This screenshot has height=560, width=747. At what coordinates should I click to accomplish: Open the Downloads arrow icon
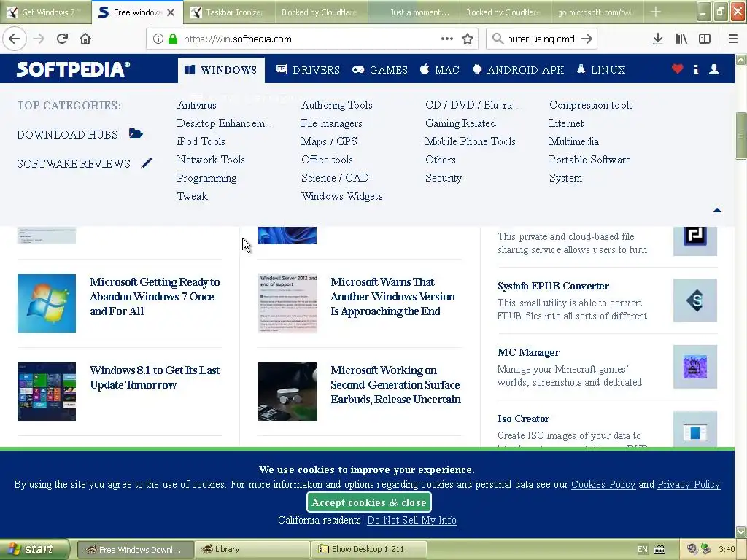658,39
